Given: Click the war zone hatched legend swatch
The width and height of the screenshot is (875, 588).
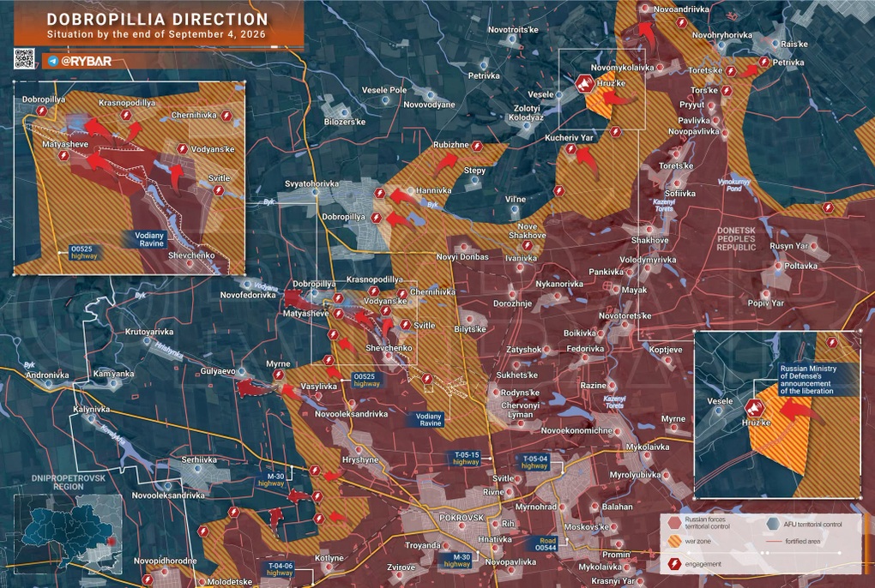Looking at the screenshot, I should (x=674, y=541).
